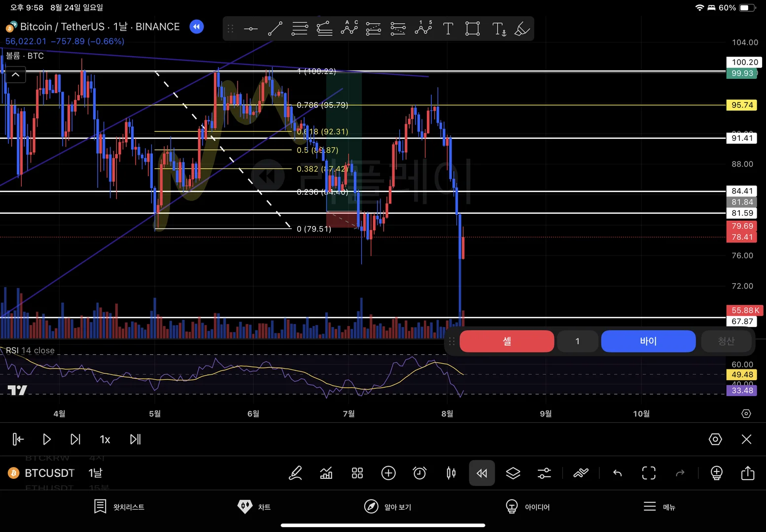Image resolution: width=766 pixels, height=532 pixels.
Task: Choose the Anchored Text tool
Action: pos(499,29)
